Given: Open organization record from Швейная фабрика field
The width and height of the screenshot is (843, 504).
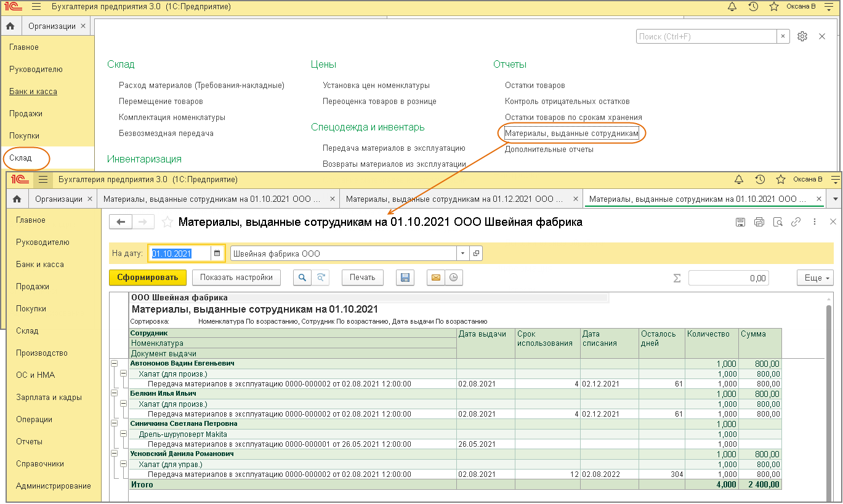Looking at the screenshot, I should (476, 253).
